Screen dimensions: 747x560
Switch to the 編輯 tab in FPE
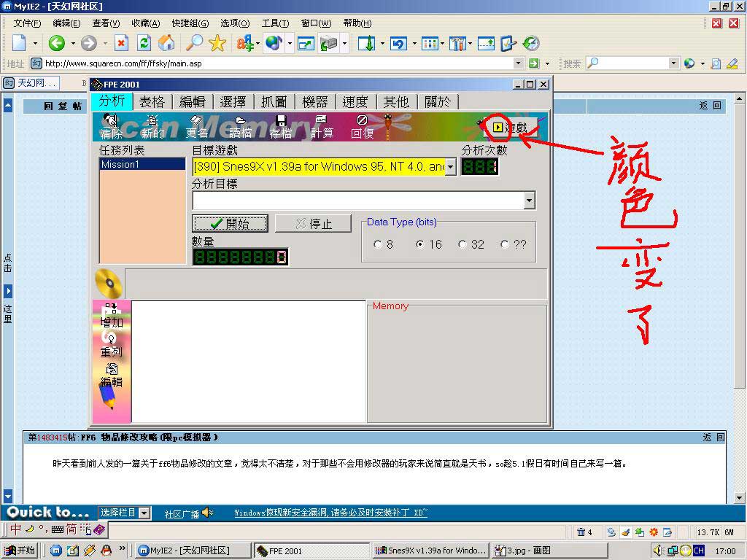[193, 102]
